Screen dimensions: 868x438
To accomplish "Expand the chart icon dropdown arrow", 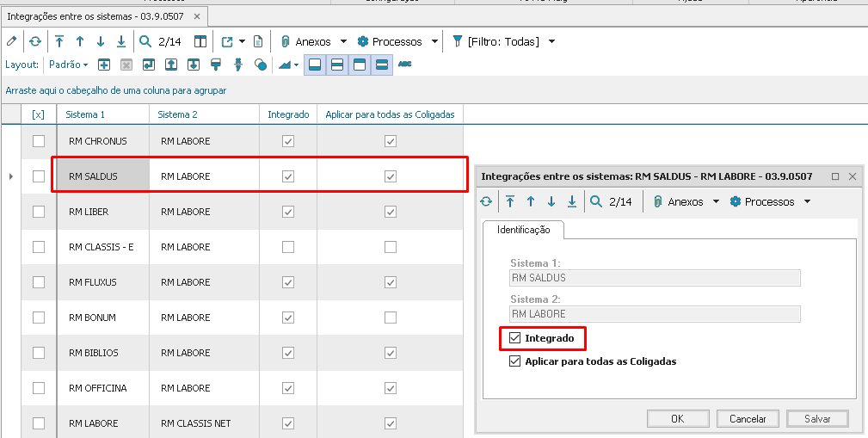I will (x=296, y=65).
